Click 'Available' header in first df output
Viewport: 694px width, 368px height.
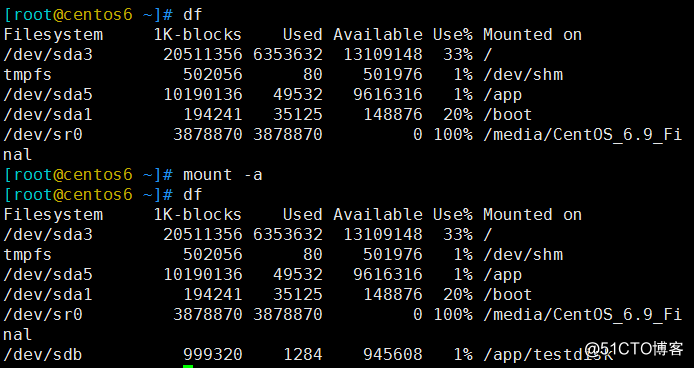[378, 35]
